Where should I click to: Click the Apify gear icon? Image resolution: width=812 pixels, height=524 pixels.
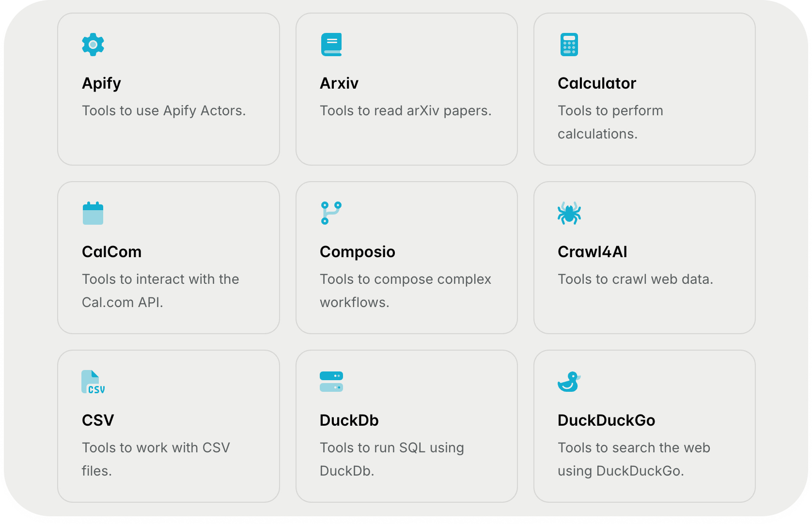93,45
